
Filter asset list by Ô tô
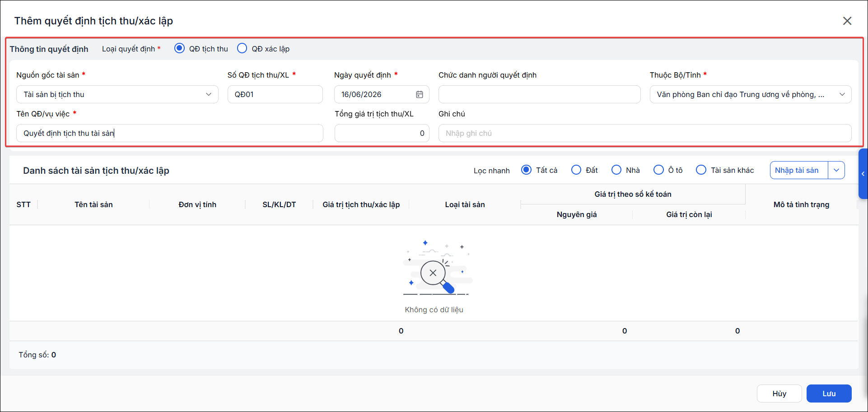pos(658,170)
